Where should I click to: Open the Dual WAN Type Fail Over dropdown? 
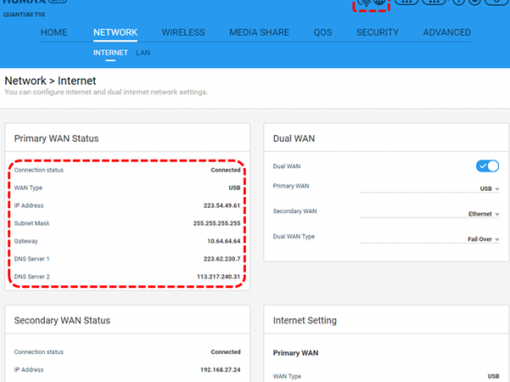pos(429,239)
